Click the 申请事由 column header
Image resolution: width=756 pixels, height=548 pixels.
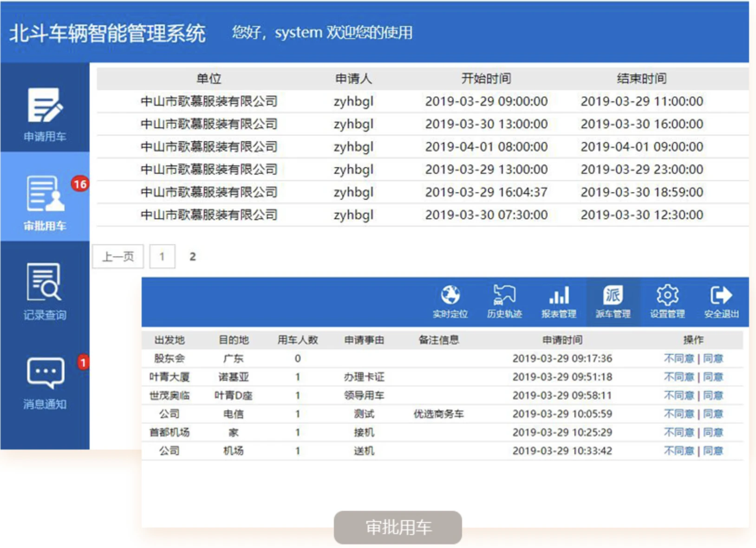[364, 340]
